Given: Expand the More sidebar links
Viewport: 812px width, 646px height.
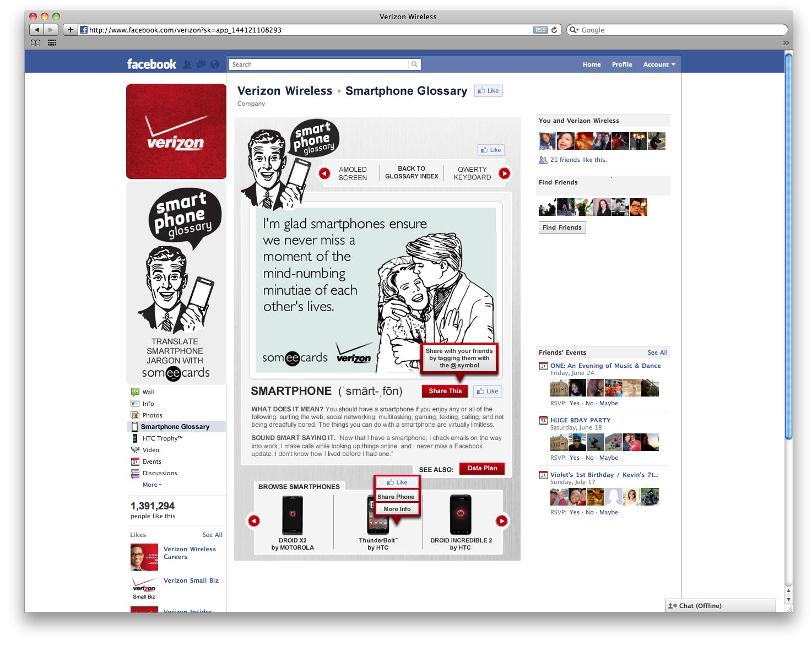Looking at the screenshot, I should pyautogui.click(x=152, y=485).
